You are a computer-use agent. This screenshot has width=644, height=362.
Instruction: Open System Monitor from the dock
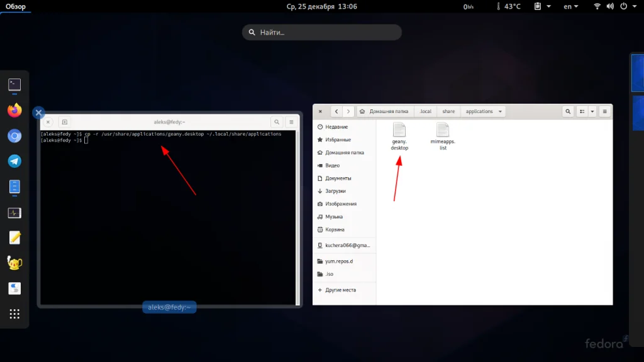coord(14,212)
